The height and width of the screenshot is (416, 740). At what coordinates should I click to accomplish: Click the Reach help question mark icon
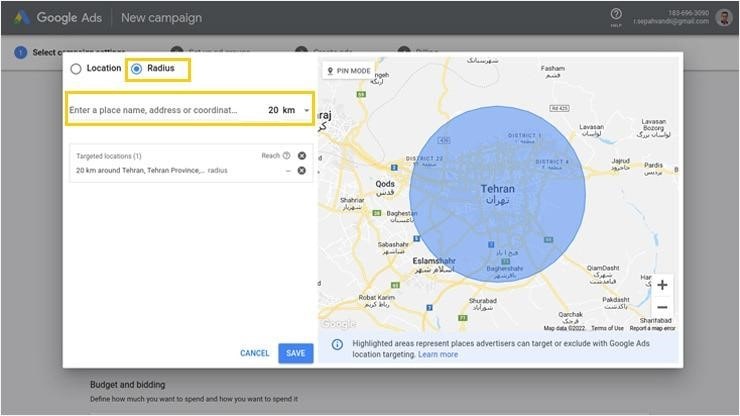coord(286,156)
